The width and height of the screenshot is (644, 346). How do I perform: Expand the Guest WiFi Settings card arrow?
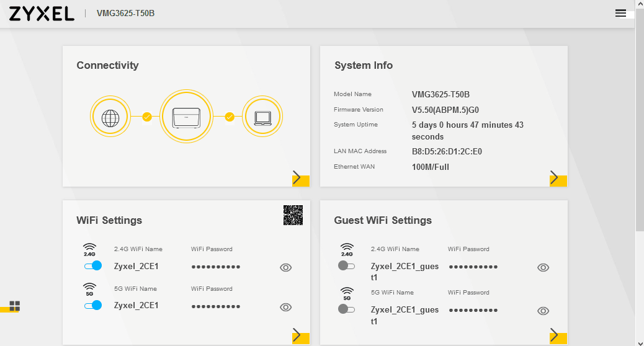[556, 336]
